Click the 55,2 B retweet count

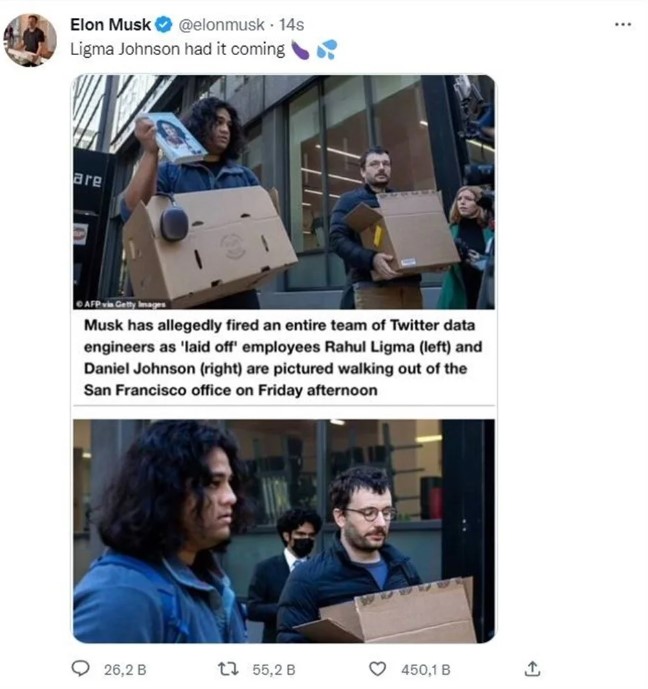click(x=274, y=670)
